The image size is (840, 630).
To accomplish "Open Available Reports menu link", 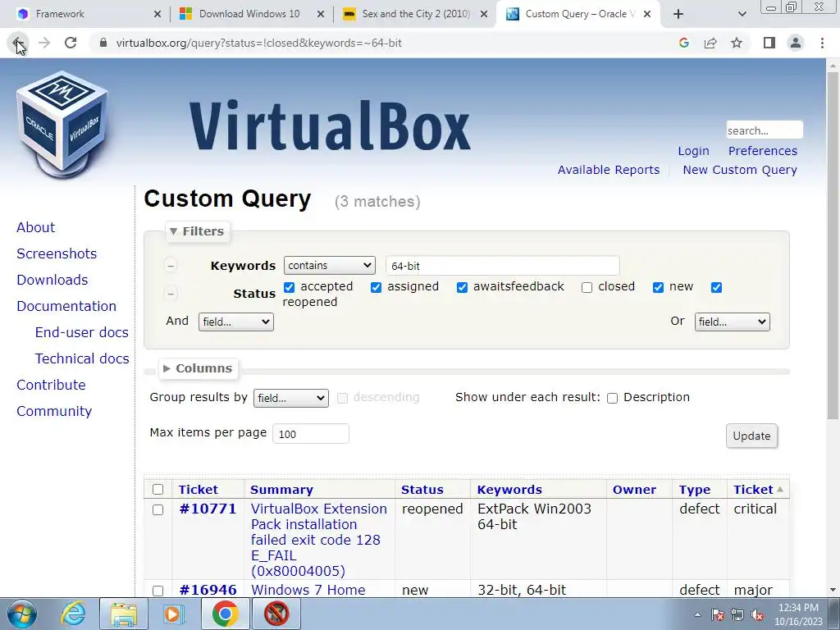I will coord(609,170).
